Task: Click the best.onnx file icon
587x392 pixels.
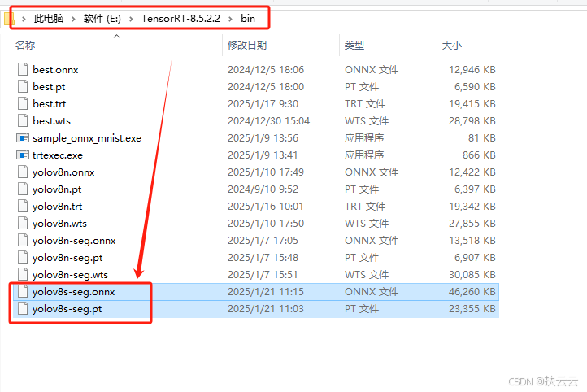Action: click(x=23, y=70)
